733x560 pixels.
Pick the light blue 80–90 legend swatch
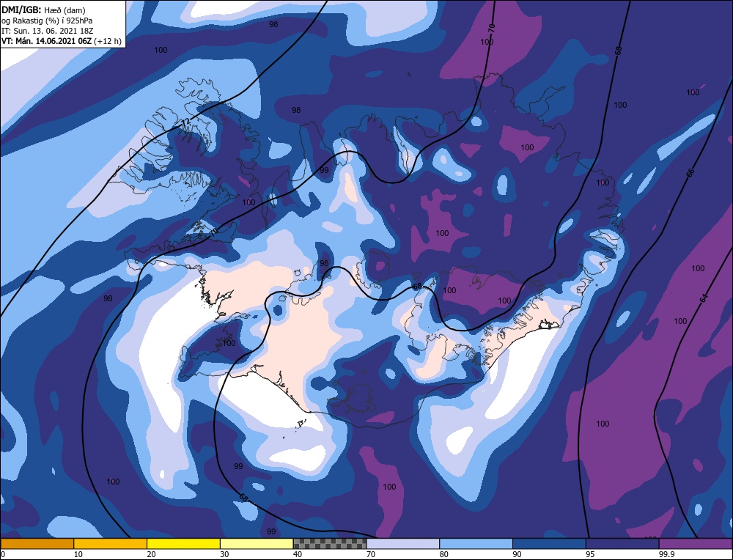[x=476, y=543]
